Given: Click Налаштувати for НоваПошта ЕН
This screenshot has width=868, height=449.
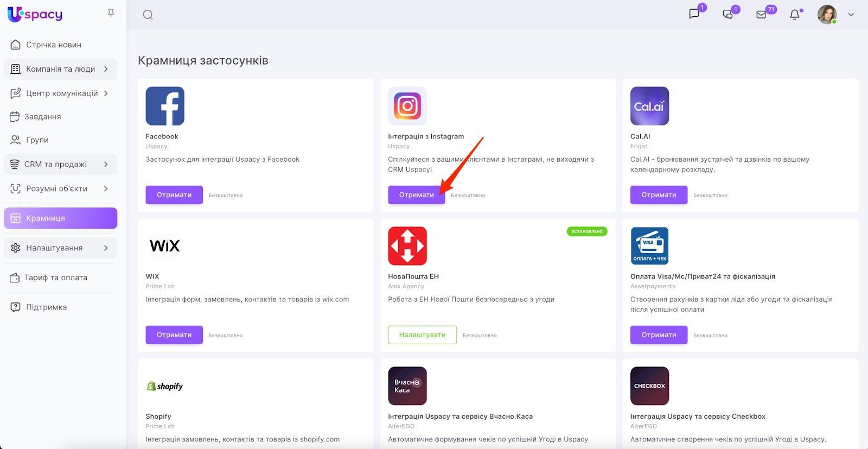Looking at the screenshot, I should point(422,335).
